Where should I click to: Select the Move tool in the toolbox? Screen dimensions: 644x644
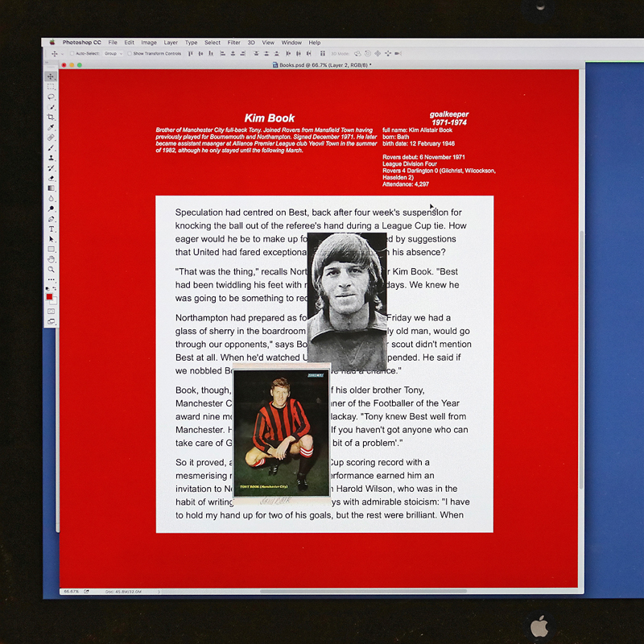coord(51,76)
